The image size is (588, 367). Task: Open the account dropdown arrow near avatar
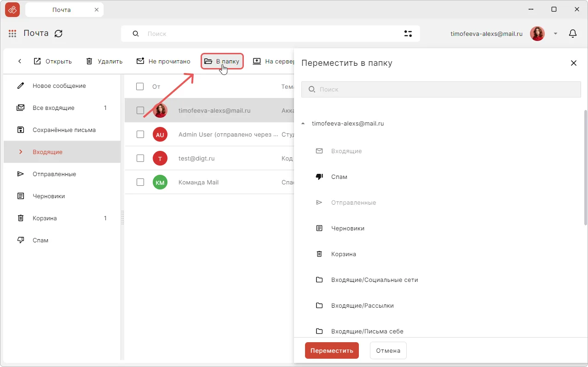[555, 34]
